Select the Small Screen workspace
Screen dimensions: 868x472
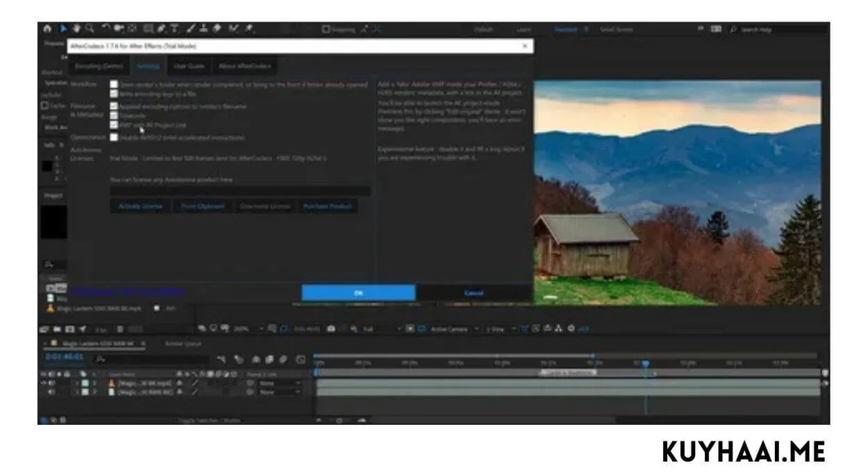point(616,30)
